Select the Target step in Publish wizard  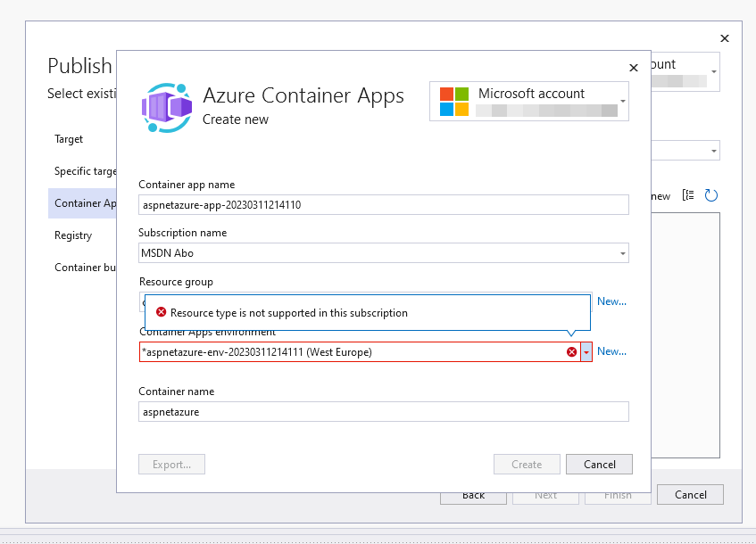pos(69,139)
